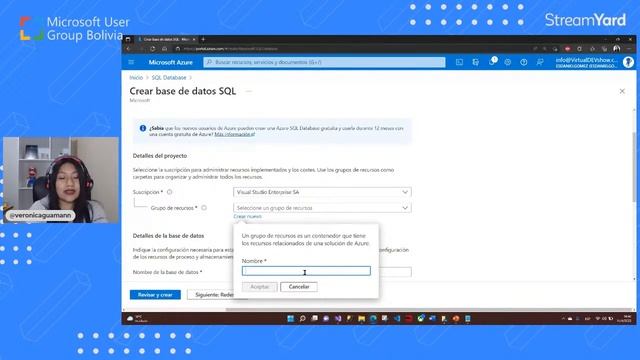Open a new browser tab

click(203, 39)
